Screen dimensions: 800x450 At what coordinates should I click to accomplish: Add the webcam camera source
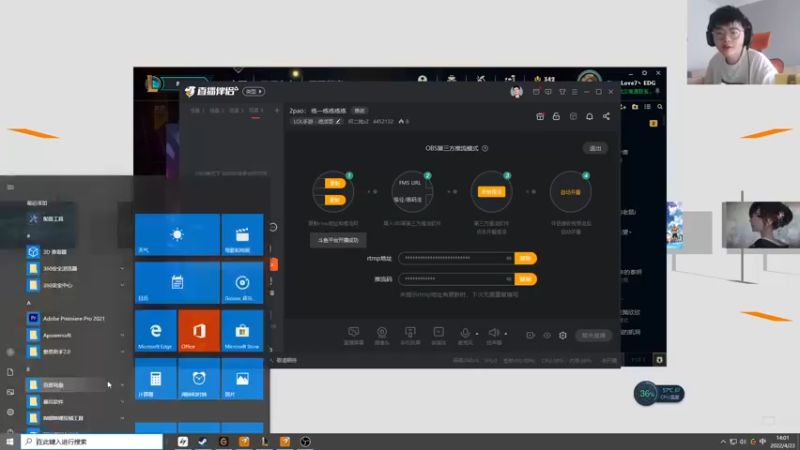(x=382, y=332)
